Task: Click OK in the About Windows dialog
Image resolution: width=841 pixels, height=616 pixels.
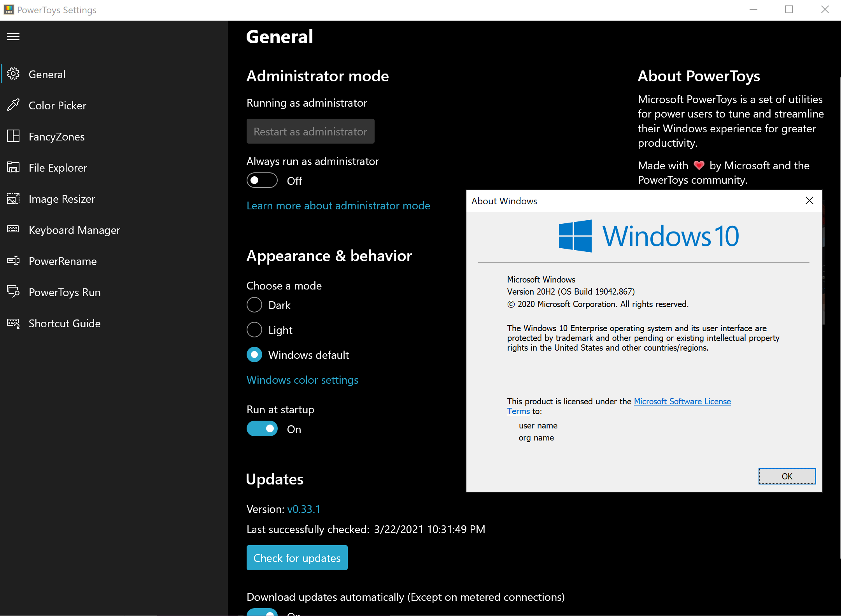Action: 787,476
